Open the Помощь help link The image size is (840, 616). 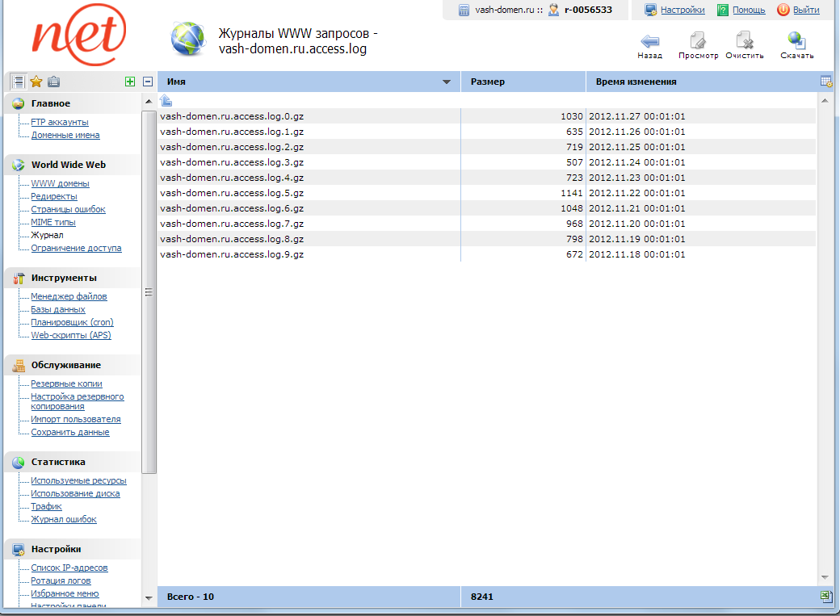[749, 10]
